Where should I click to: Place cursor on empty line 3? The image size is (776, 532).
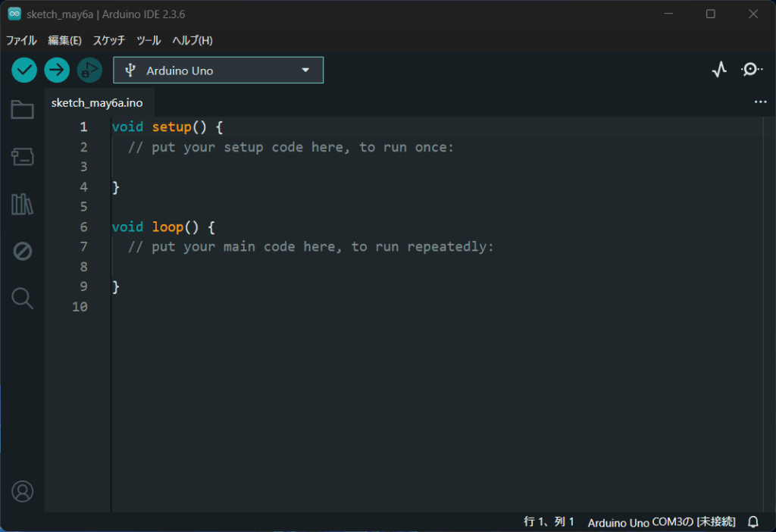[x=436, y=167]
